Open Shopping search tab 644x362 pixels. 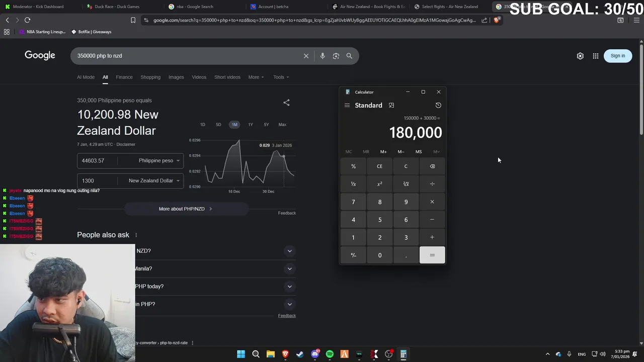click(x=150, y=77)
